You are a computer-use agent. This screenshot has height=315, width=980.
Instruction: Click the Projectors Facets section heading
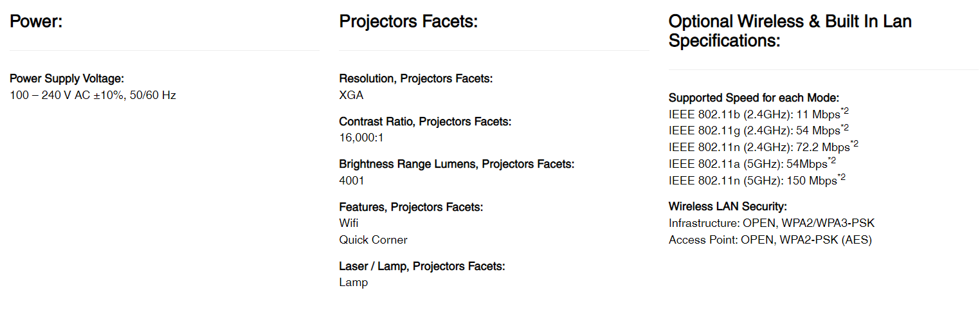(408, 22)
